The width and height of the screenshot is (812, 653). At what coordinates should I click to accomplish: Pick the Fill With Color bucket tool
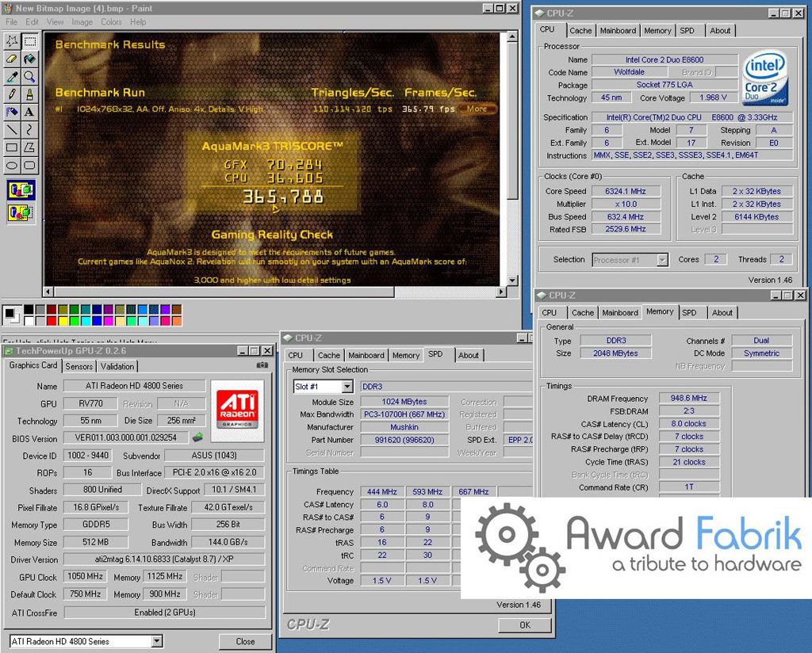click(x=29, y=59)
